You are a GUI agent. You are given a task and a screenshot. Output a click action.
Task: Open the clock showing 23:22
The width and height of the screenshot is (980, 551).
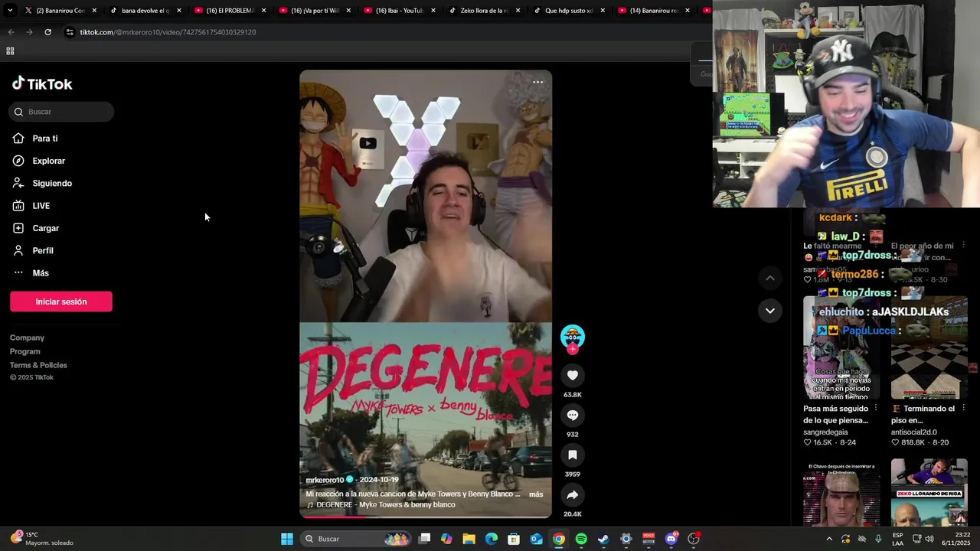tap(956, 539)
